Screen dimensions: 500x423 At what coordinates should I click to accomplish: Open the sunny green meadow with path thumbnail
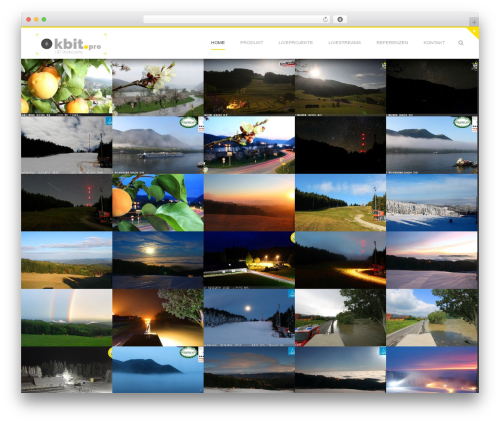(340, 203)
